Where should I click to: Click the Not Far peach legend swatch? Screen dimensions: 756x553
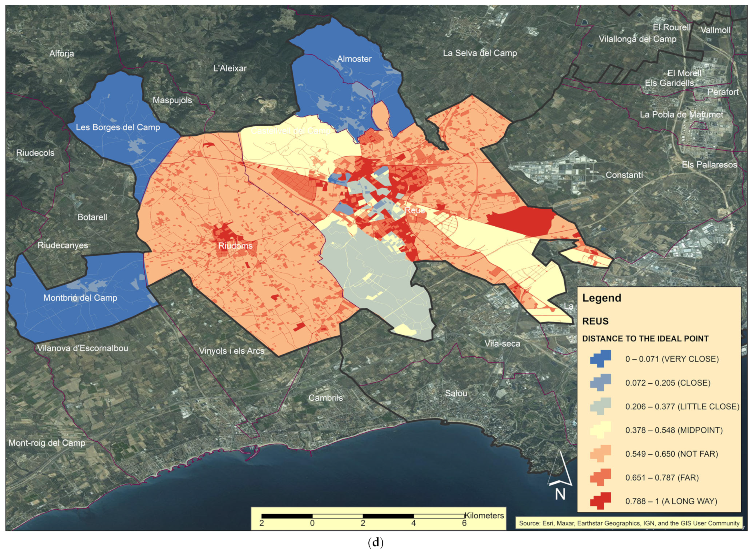point(601,454)
